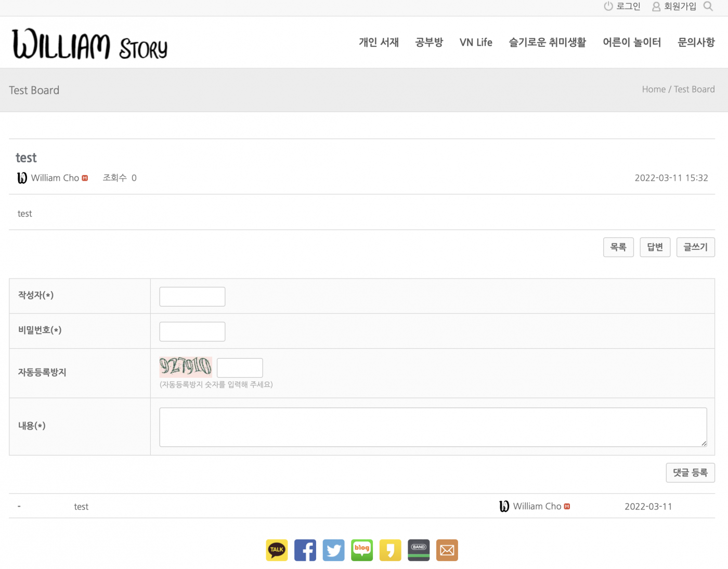Focus the 작성자 input field

coord(192,297)
